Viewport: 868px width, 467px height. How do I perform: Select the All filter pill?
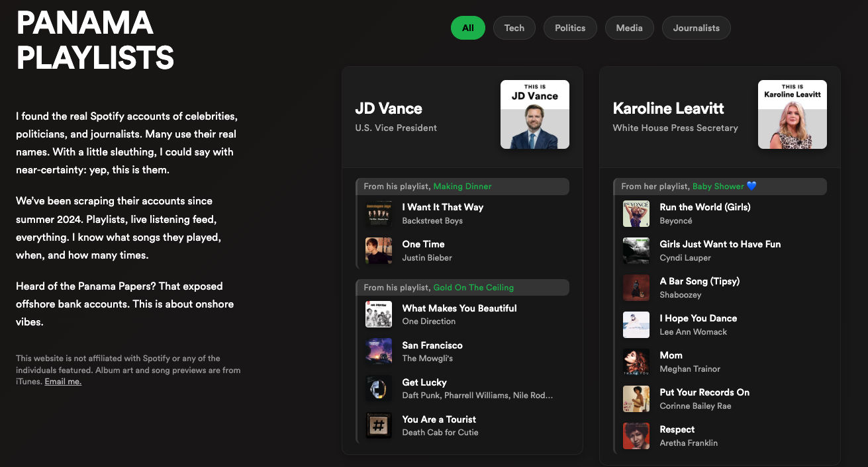468,28
